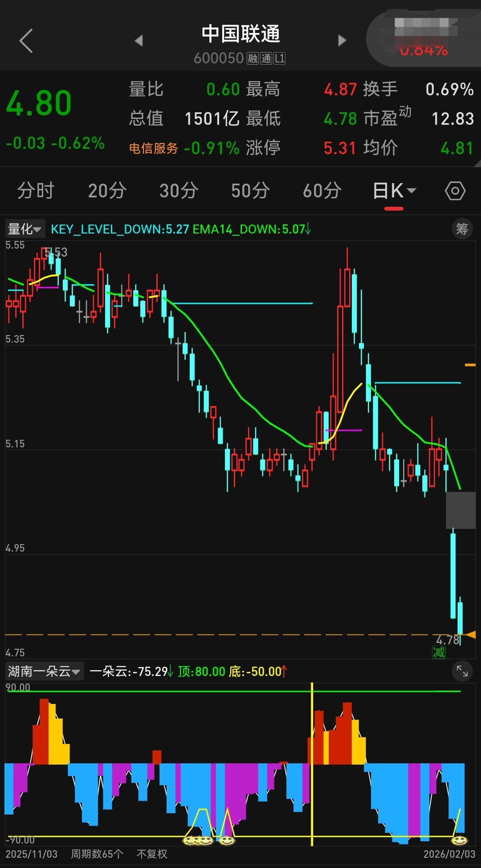Viewport: 481px width, 868px height.
Task: Switch to next stock with right triangle
Action: click(x=342, y=41)
